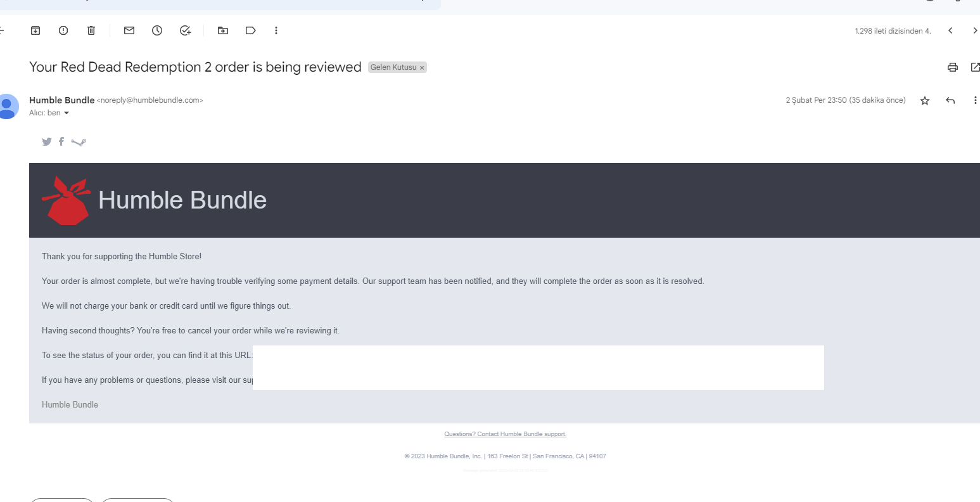Delete the email with the trash icon

(91, 30)
